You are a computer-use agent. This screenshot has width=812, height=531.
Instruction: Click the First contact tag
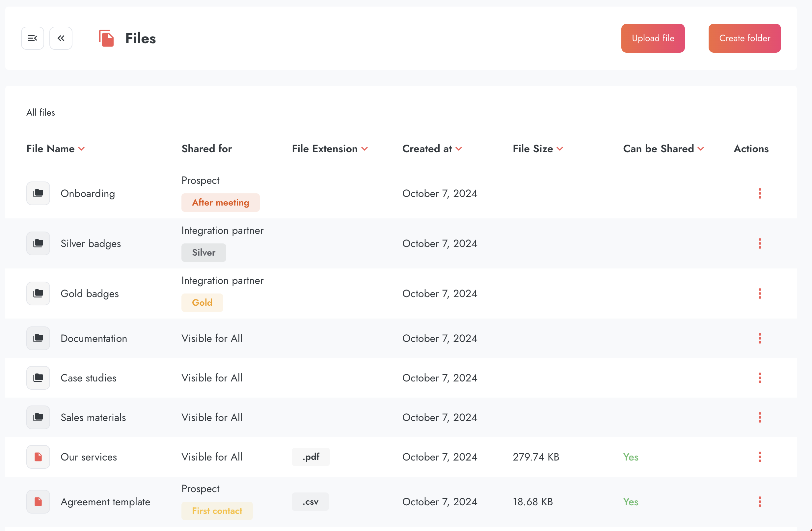click(x=217, y=511)
